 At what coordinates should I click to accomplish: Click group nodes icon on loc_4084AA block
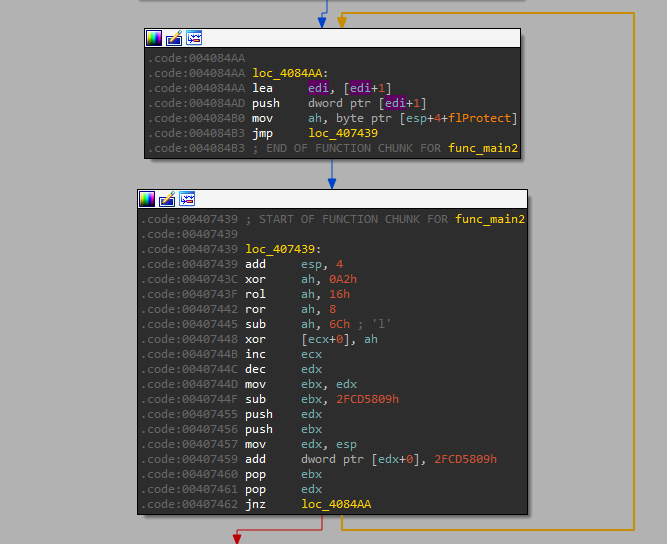pos(194,38)
